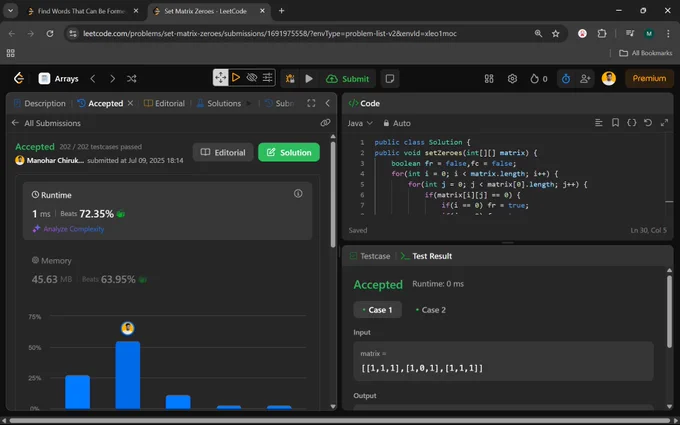The height and width of the screenshot is (425, 680).
Task: Expand the code editor fullscreen
Action: (664, 123)
